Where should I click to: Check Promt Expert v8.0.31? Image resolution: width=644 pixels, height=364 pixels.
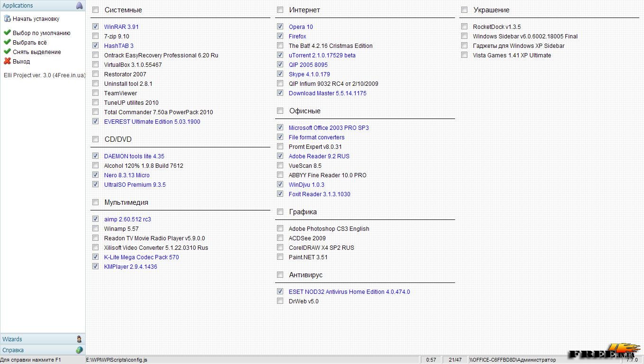click(280, 146)
